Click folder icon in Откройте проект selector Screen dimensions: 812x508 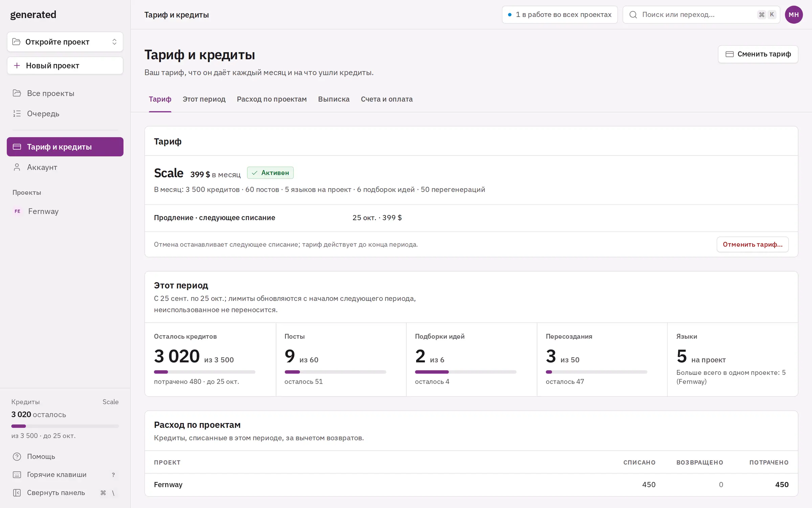click(x=16, y=42)
